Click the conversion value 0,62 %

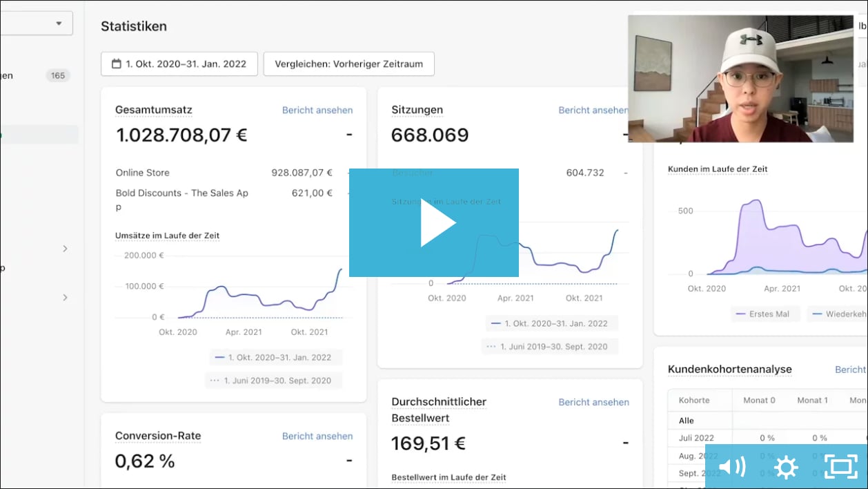click(x=145, y=461)
